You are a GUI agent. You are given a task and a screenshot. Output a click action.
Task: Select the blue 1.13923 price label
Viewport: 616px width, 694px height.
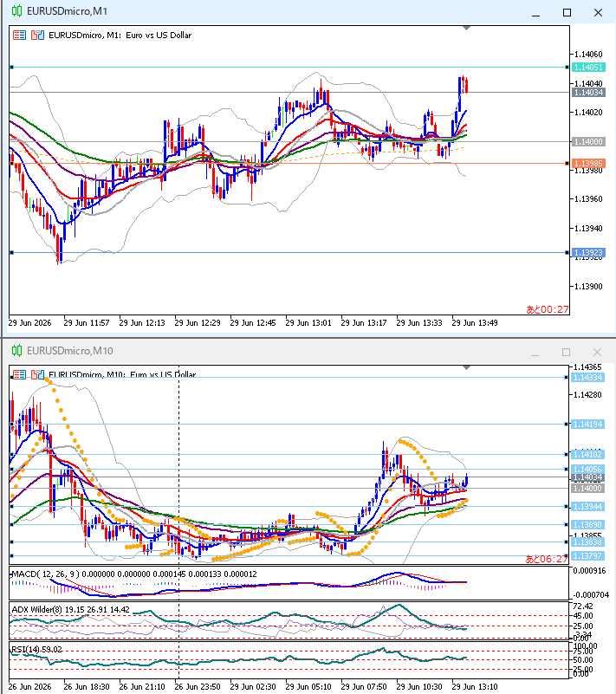point(588,253)
